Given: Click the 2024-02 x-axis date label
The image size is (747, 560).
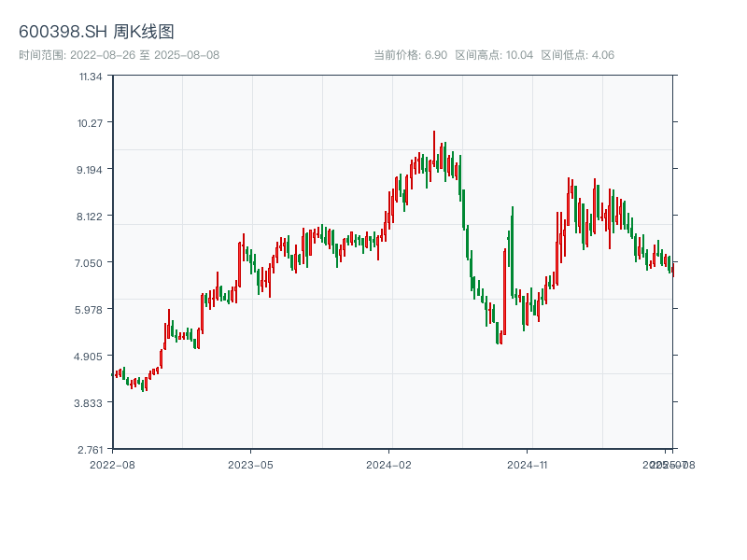Looking at the screenshot, I should coord(389,464).
